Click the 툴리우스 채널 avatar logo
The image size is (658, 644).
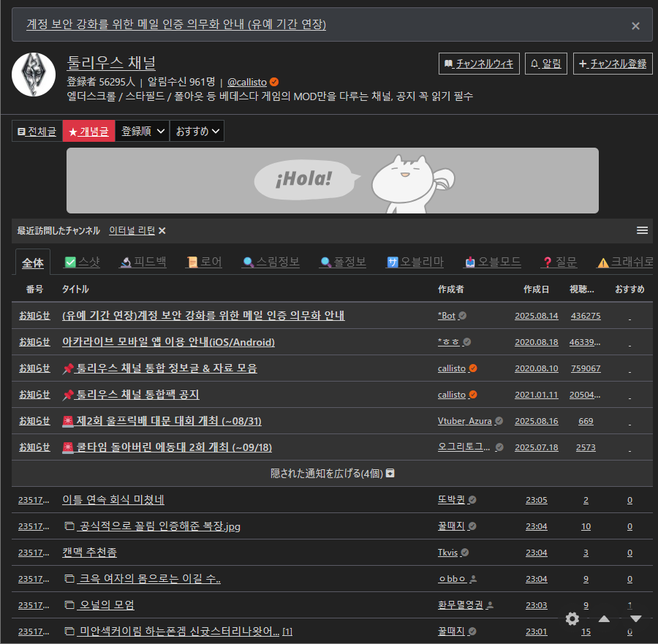[34, 75]
